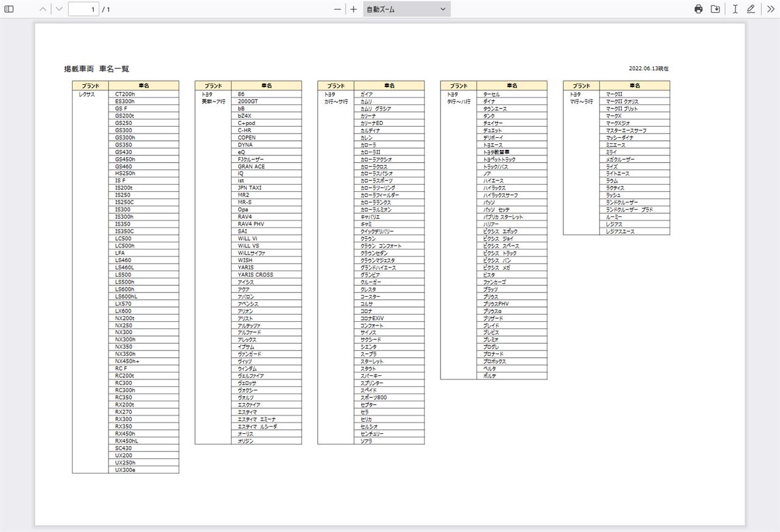The height and width of the screenshot is (532, 780).
Task: Open the tools double-chevron menu
Action: tap(771, 9)
